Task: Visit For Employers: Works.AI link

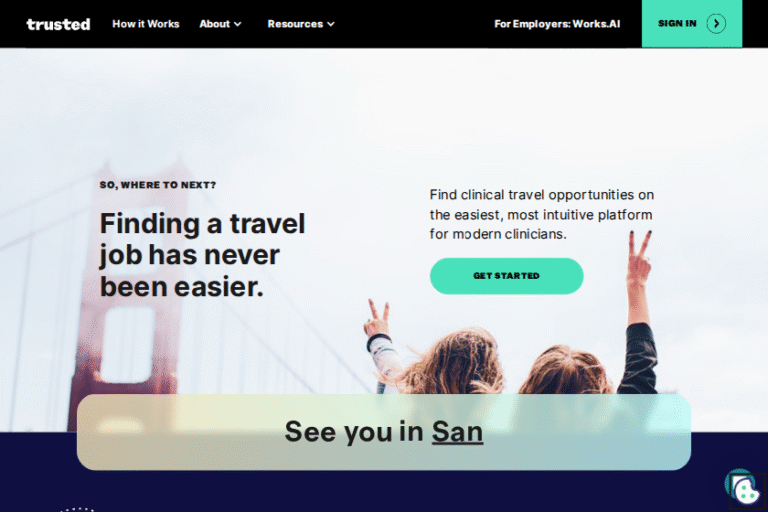Action: [x=557, y=24]
